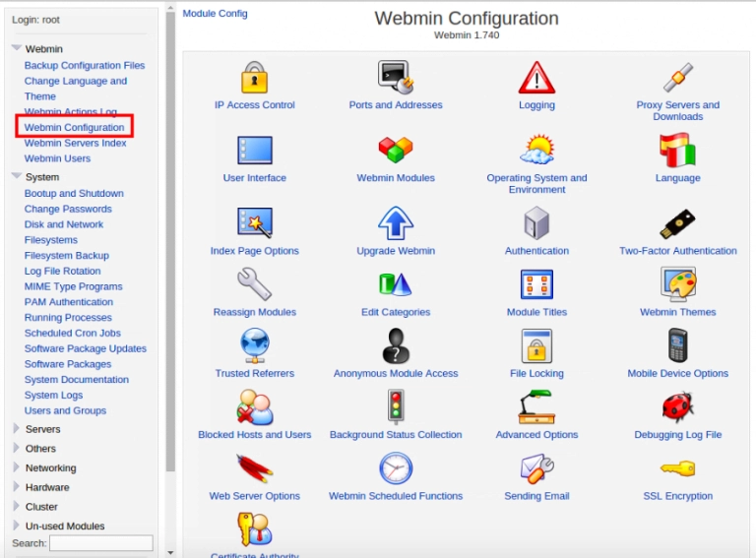Open Trusted Referrers globe icon
This screenshot has width=756, height=558.
pos(255,345)
